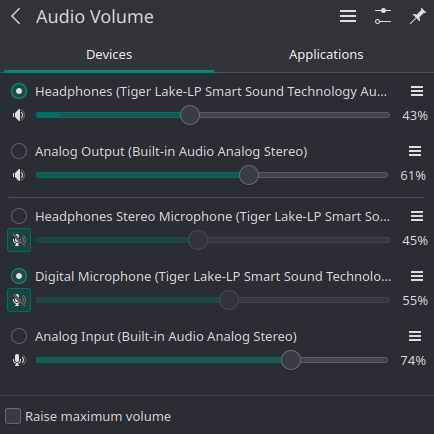The height and width of the screenshot is (434, 434).
Task: Choose Analog Input as the default input
Action: 19,336
